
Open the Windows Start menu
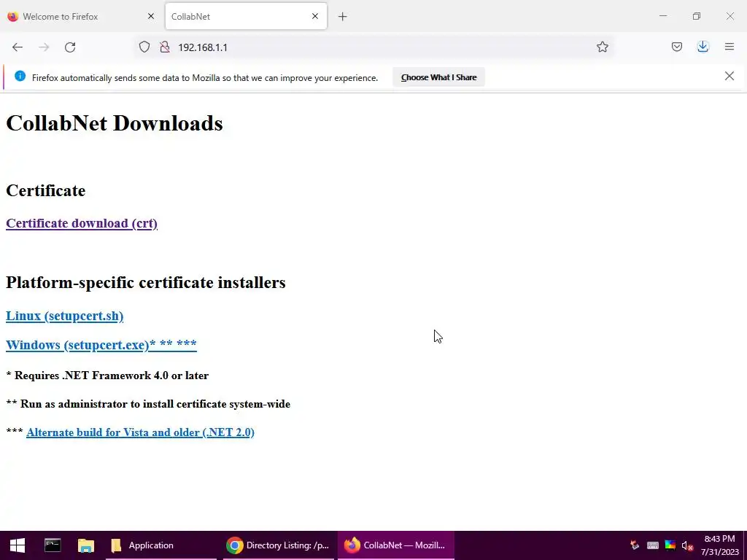coord(18,545)
